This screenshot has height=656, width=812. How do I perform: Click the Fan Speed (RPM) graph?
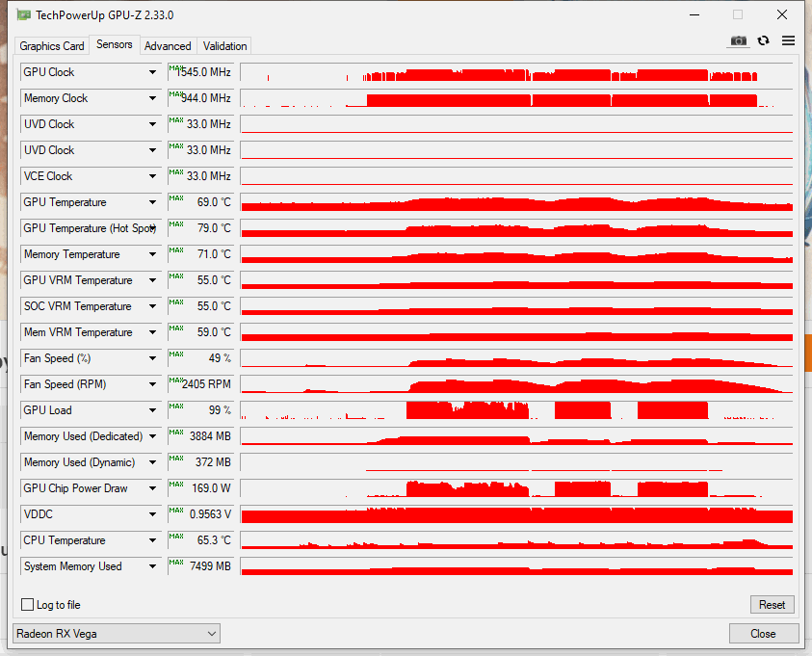click(x=517, y=384)
